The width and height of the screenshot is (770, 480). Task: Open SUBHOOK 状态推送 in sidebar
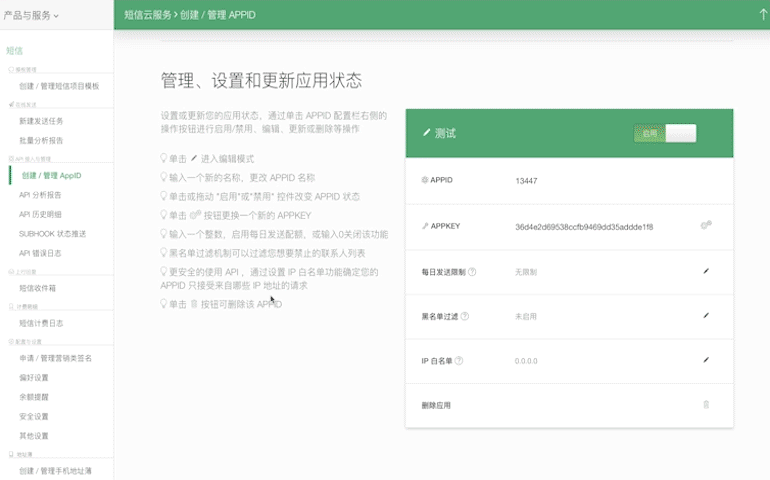52,234
